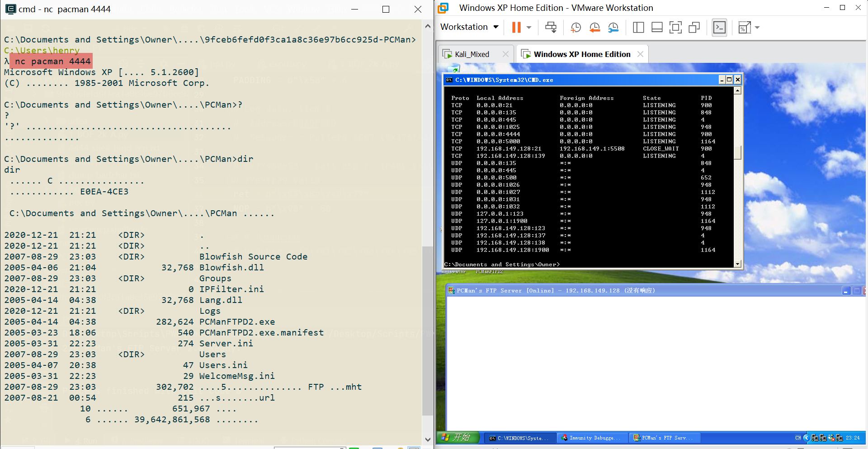The width and height of the screenshot is (868, 449).
Task: Click the 'Blowfish Source Code' directory entry
Action: pos(253,257)
